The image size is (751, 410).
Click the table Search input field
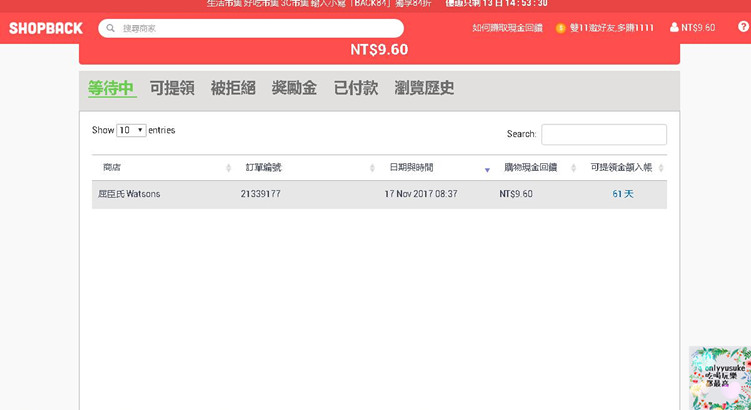point(603,134)
